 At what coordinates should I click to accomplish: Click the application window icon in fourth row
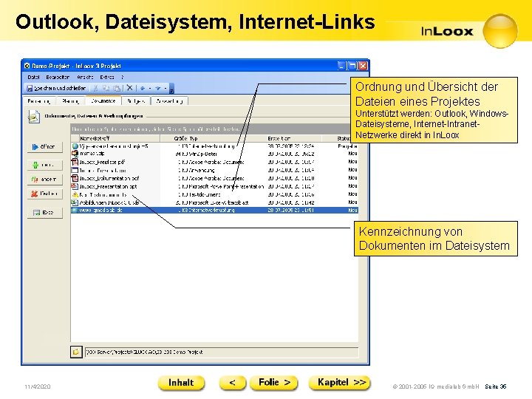tap(75, 171)
